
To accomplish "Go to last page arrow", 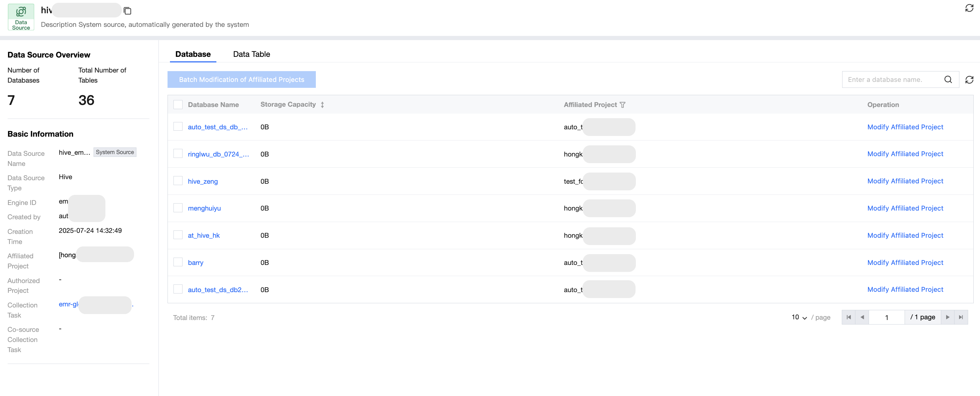I will tap(960, 317).
